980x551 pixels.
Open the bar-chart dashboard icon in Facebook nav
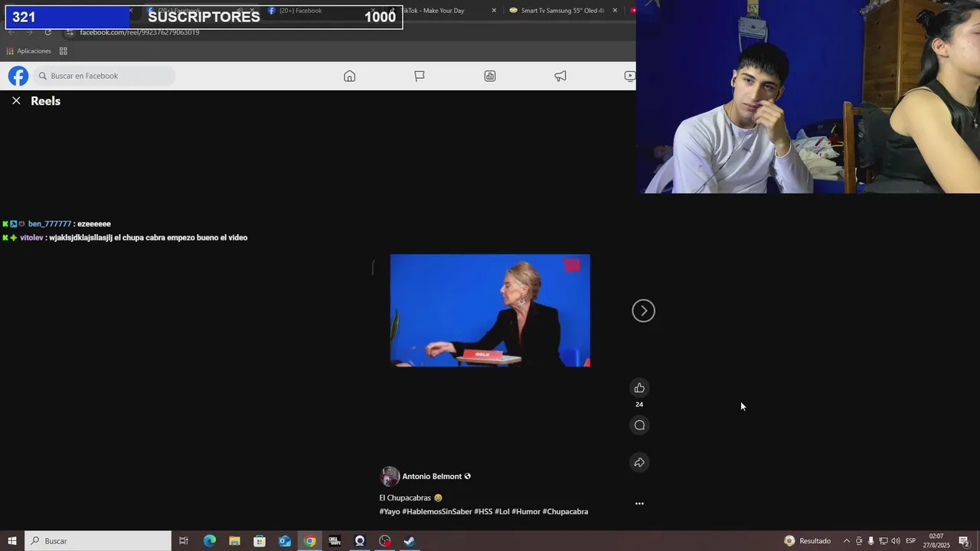(490, 76)
